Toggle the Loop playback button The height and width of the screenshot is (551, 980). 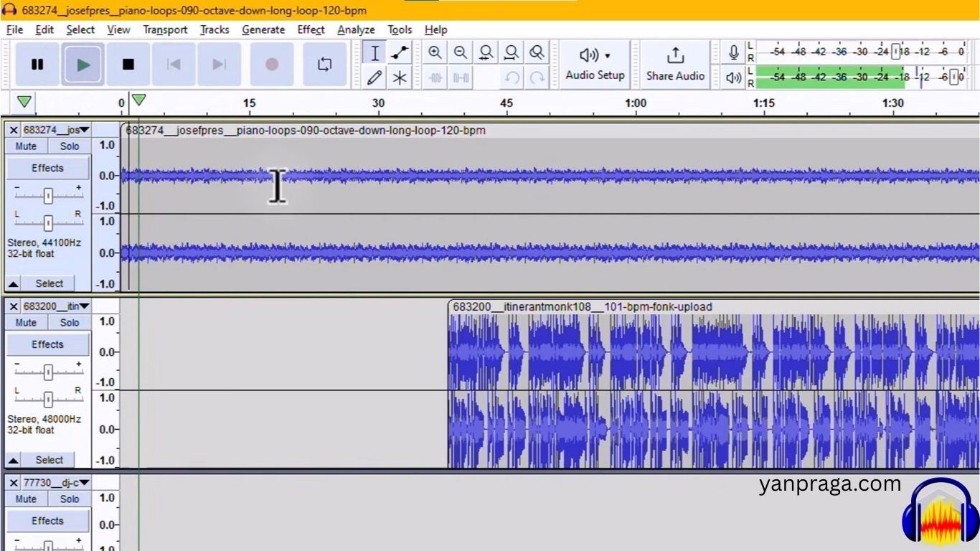click(x=325, y=65)
